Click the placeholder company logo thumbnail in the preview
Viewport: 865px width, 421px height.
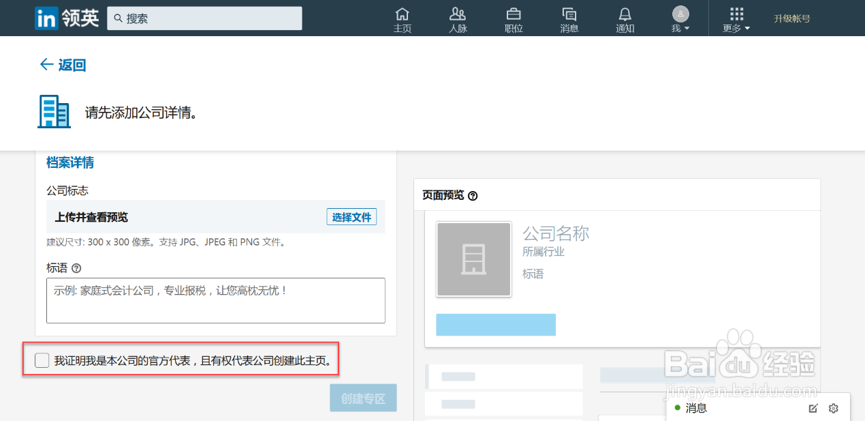pos(474,259)
